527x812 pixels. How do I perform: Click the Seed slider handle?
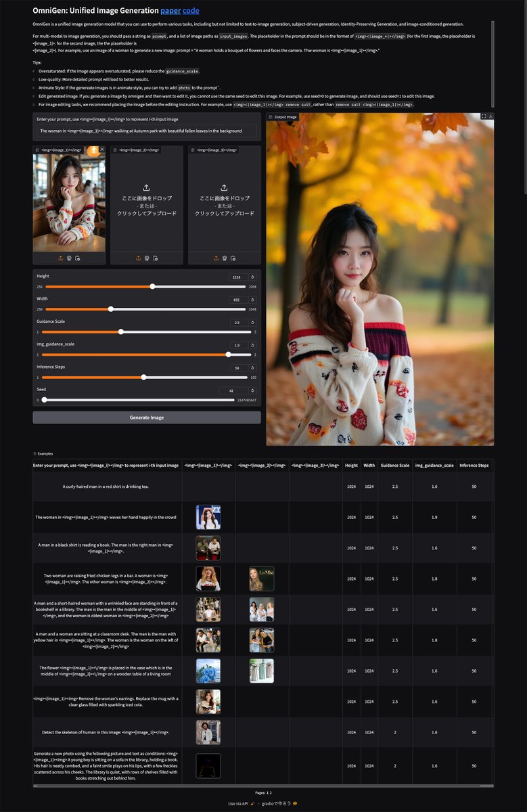45,400
